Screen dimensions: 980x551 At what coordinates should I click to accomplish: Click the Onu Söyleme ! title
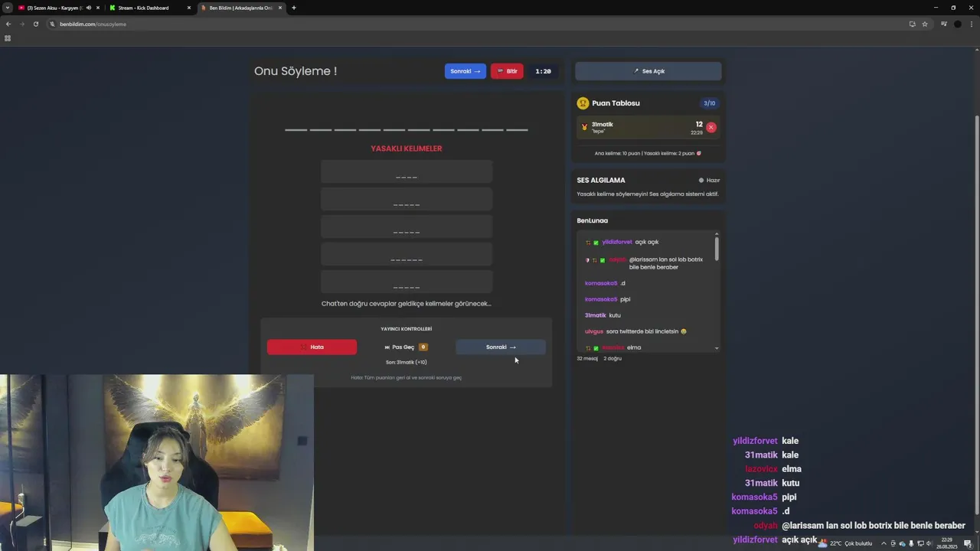click(296, 71)
